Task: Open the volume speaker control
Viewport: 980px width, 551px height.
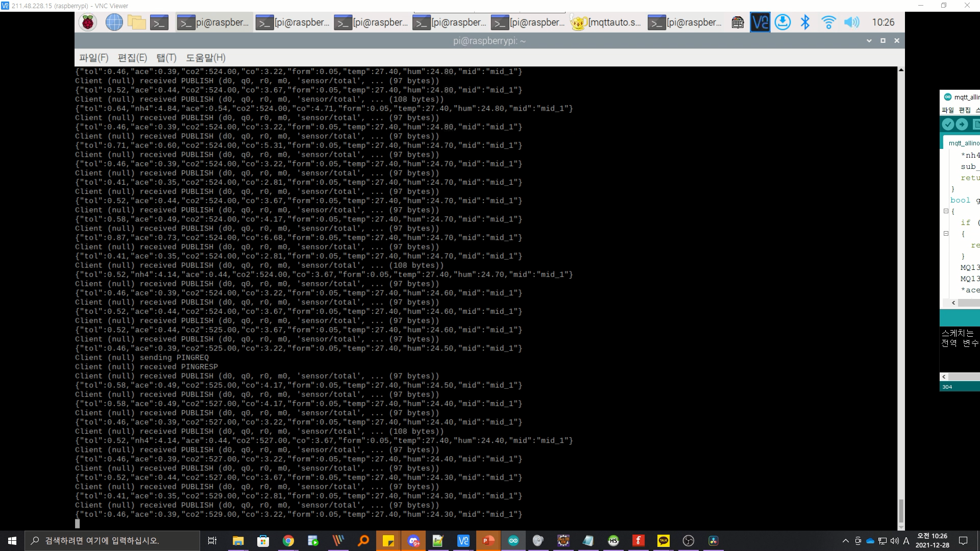Action: (851, 22)
